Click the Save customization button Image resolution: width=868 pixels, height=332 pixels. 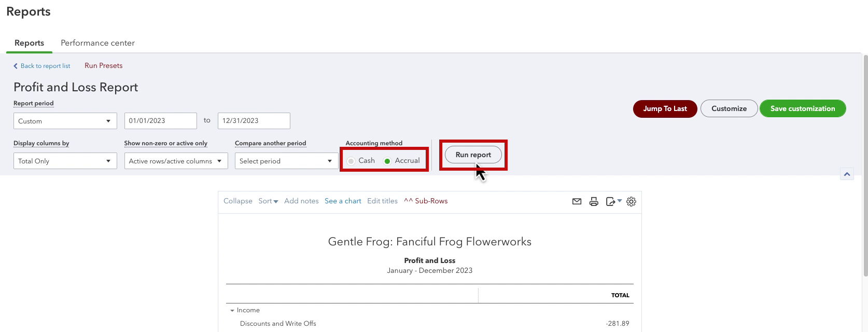[x=803, y=108]
